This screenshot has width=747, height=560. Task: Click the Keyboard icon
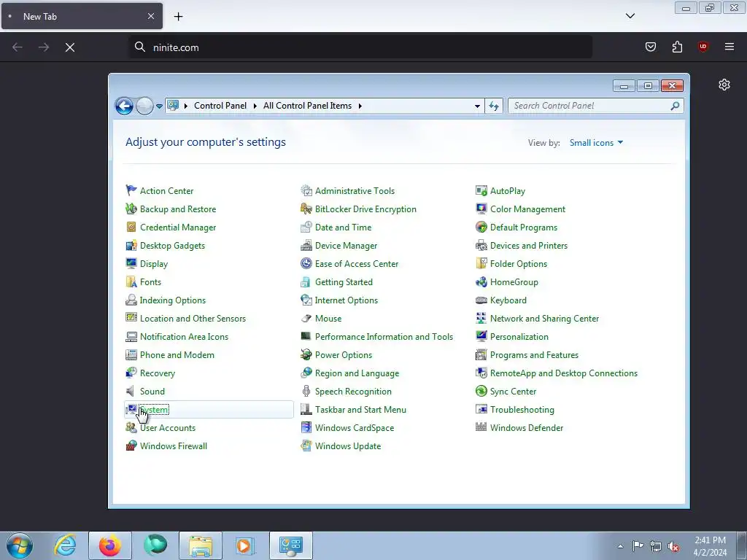481,300
